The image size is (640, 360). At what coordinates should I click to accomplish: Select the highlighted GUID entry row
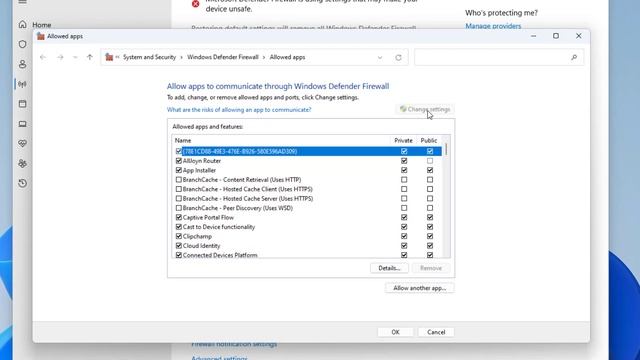tap(308, 151)
